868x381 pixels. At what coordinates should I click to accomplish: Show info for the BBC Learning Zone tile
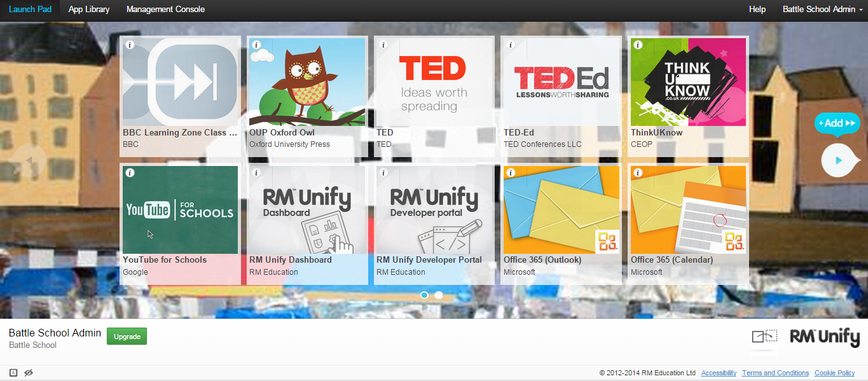pyautogui.click(x=130, y=45)
